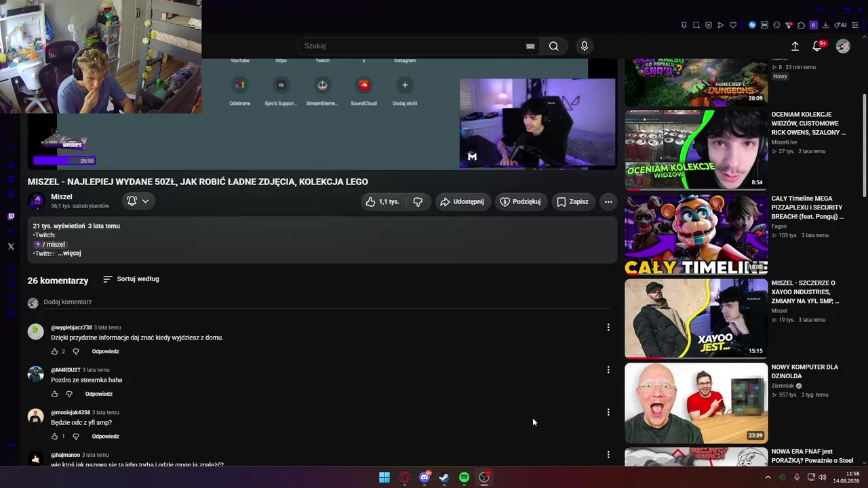Dislike the comment by @M4RDU2T
Viewport: 868px width, 488px height.
click(69, 394)
